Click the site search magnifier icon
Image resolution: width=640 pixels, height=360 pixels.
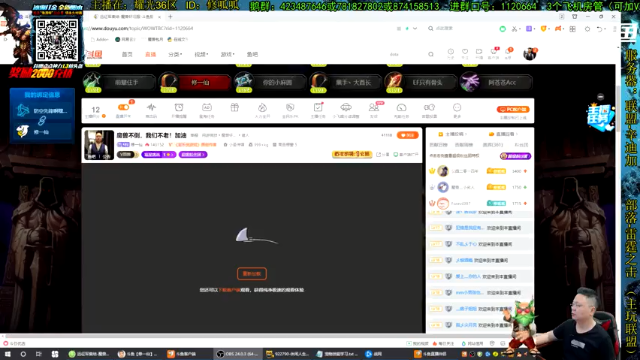[431, 54]
